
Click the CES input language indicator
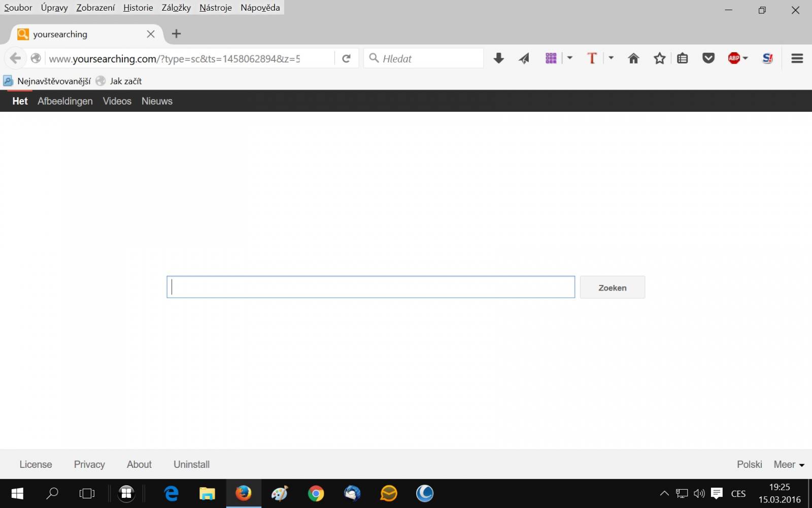tap(738, 493)
